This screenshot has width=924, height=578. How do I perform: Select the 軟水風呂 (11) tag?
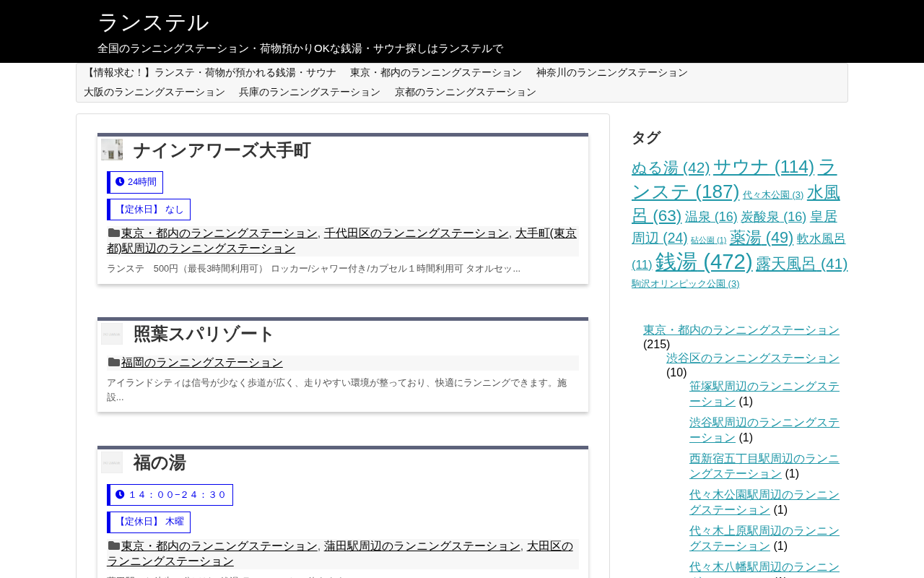click(738, 251)
